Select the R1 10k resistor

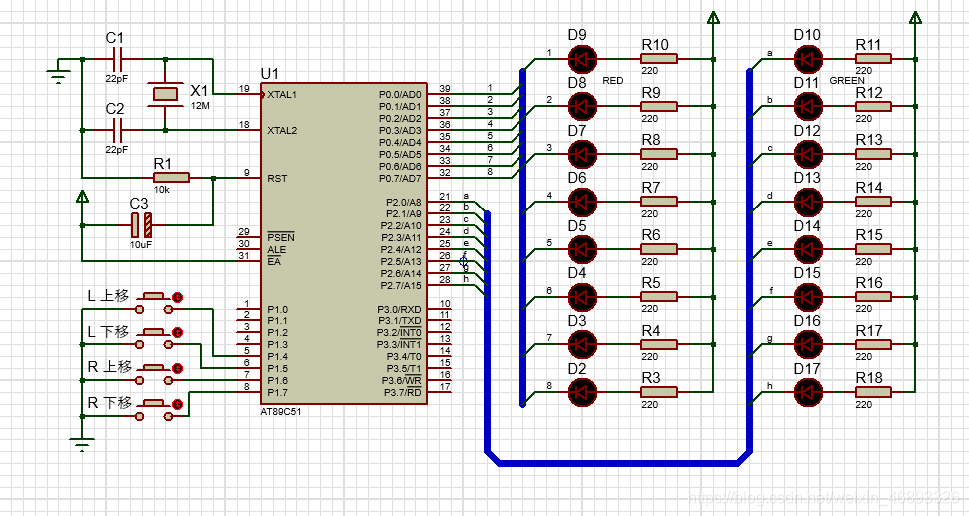(163, 178)
